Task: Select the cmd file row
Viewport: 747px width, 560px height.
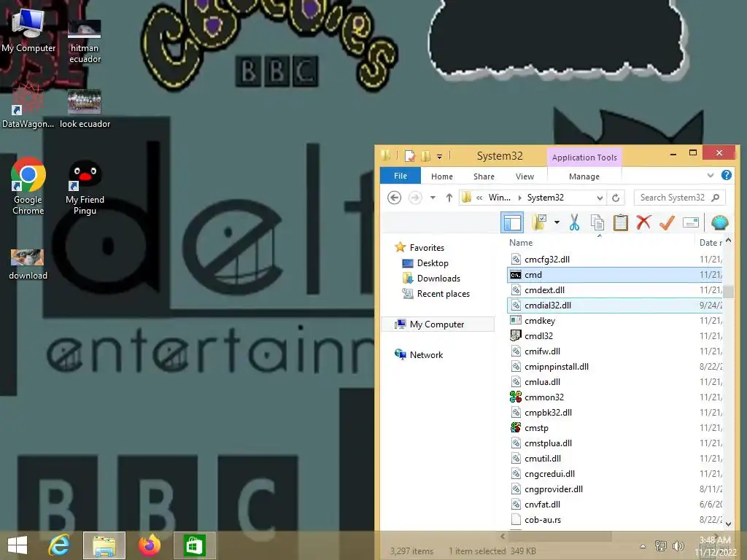Action: [615, 275]
